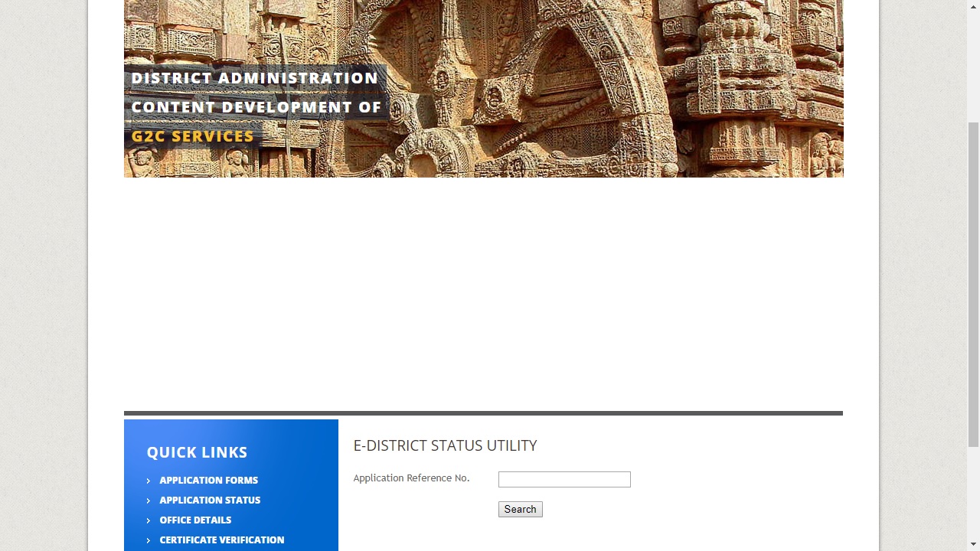Expand the APPLICATION FORMS quick link arrow
Screen dimensions: 980x551
point(148,480)
